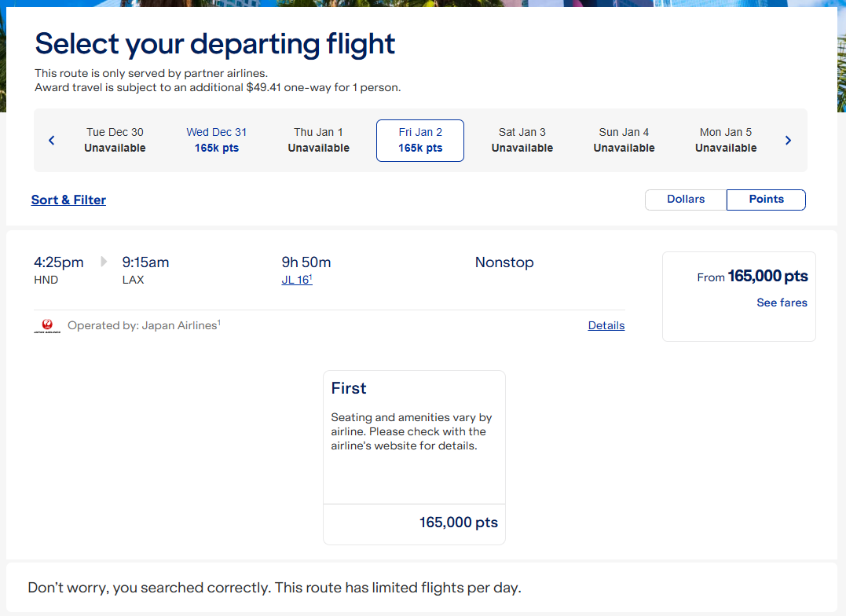The height and width of the screenshot is (616, 846).
Task: Choose the Thu Jan 1 date
Action: (x=318, y=141)
